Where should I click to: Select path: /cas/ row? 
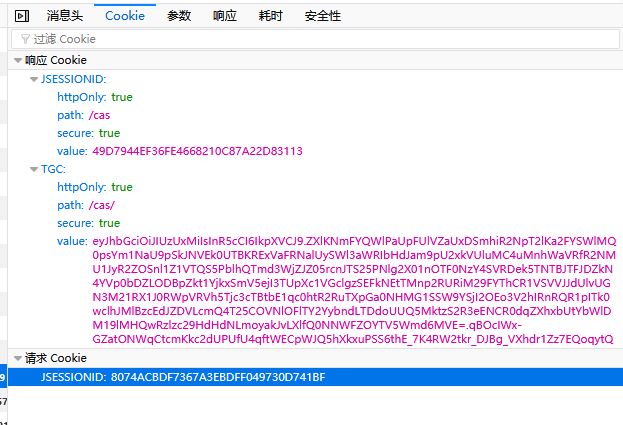tap(315, 205)
